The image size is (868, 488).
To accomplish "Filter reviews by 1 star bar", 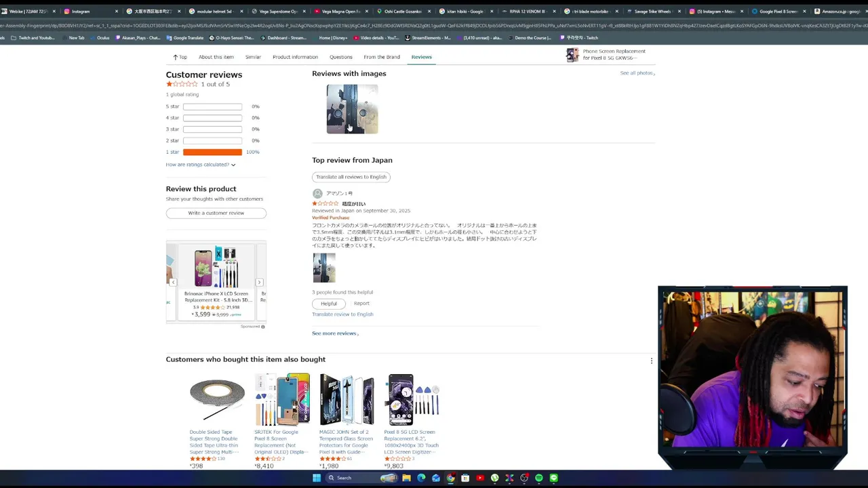I will tap(212, 152).
